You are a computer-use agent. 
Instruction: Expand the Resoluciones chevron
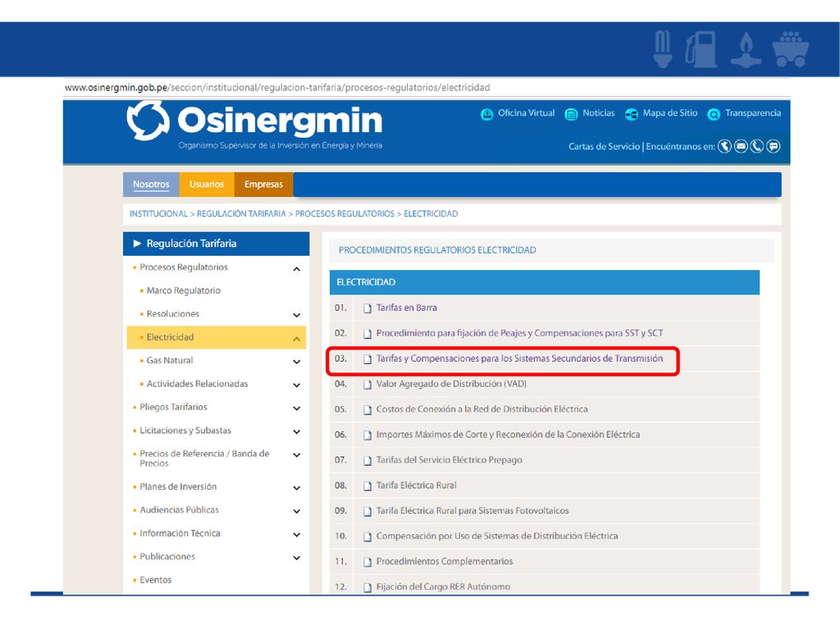coord(297,315)
